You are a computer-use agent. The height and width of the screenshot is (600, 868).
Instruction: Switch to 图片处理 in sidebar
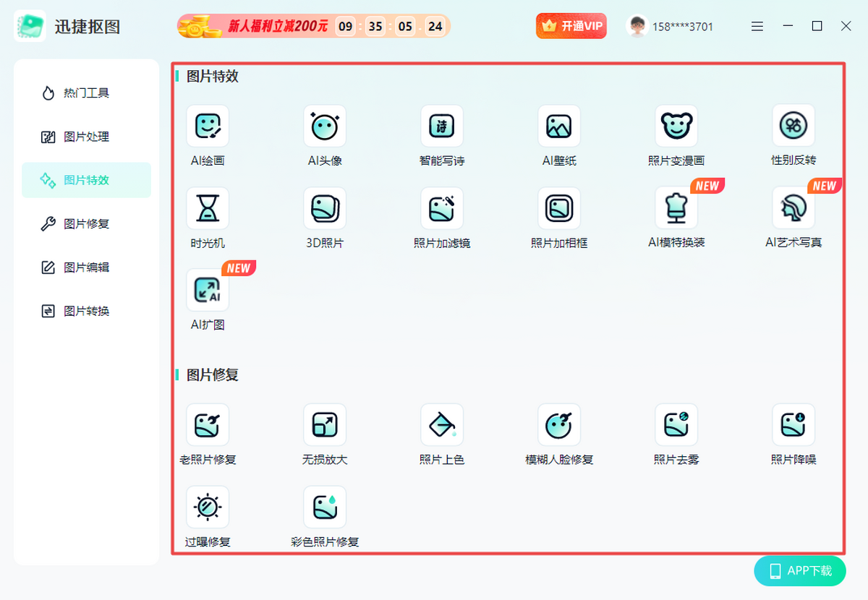click(86, 137)
